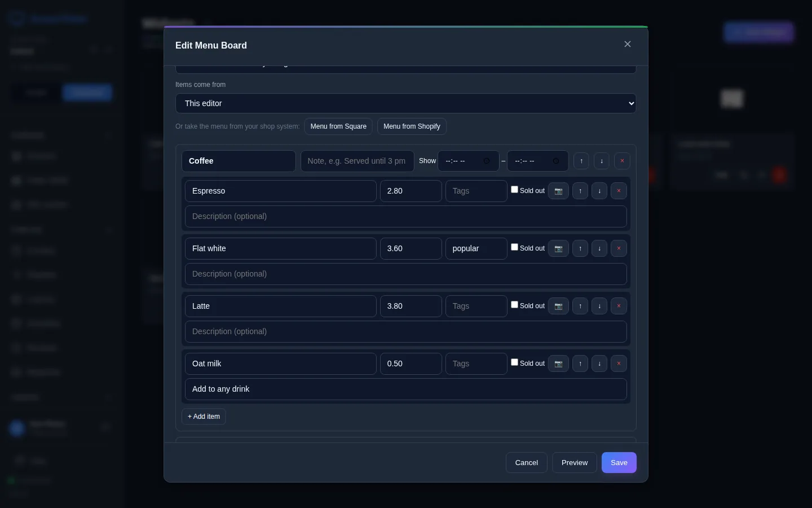This screenshot has height=508, width=812.
Task: Mark Espresso as sold out
Action: click(514, 190)
